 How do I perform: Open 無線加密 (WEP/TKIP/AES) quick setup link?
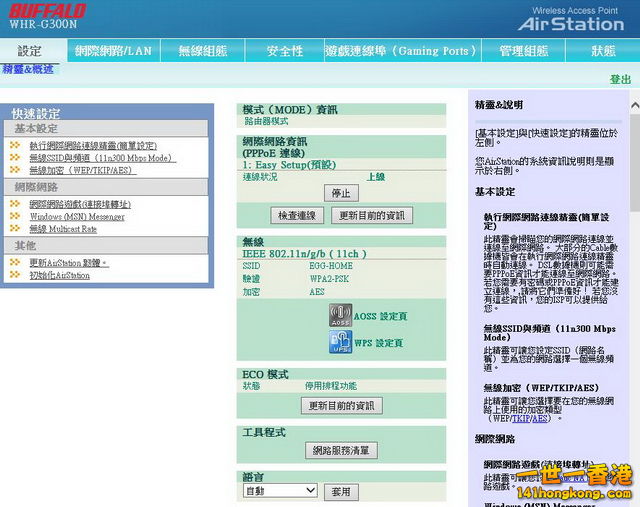click(80, 170)
